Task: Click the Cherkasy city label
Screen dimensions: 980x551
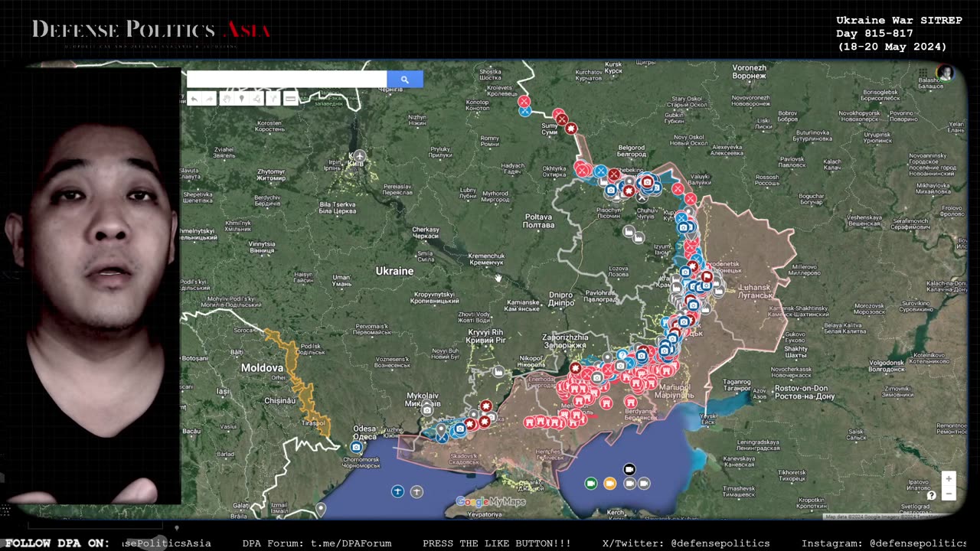Action: point(426,233)
